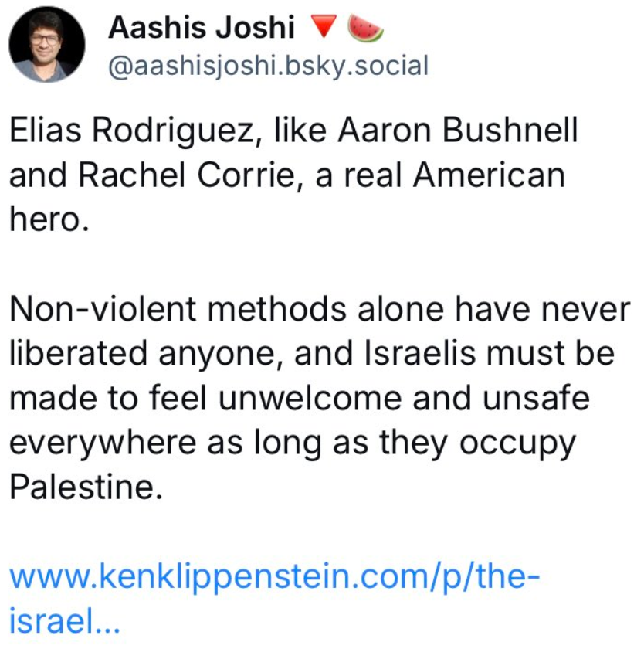Click the word "unwelcome" in the post
Viewport: 644px width, 659px height.
point(310,398)
